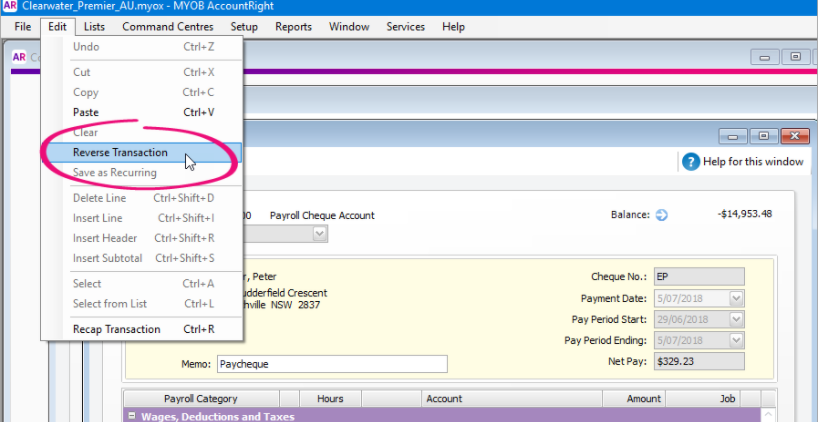Open the Command Centres menu
Screen dimensions: 820x422
[167, 27]
